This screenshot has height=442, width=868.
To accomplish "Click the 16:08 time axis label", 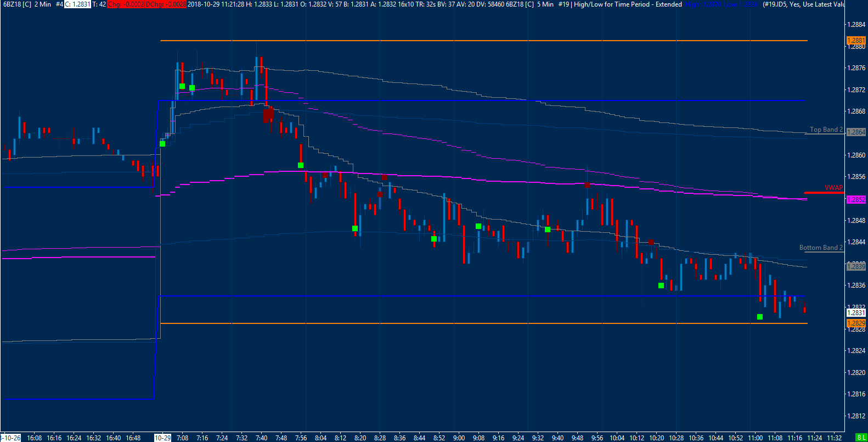I will tap(35, 438).
